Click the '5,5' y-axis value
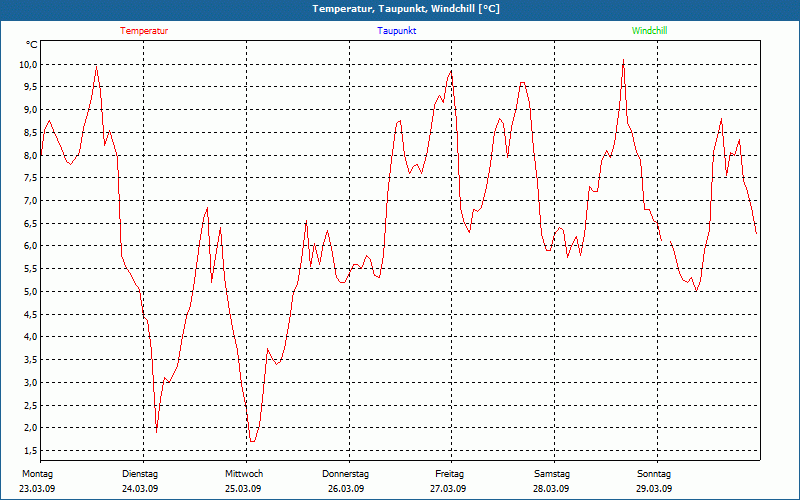 [x=31, y=268]
